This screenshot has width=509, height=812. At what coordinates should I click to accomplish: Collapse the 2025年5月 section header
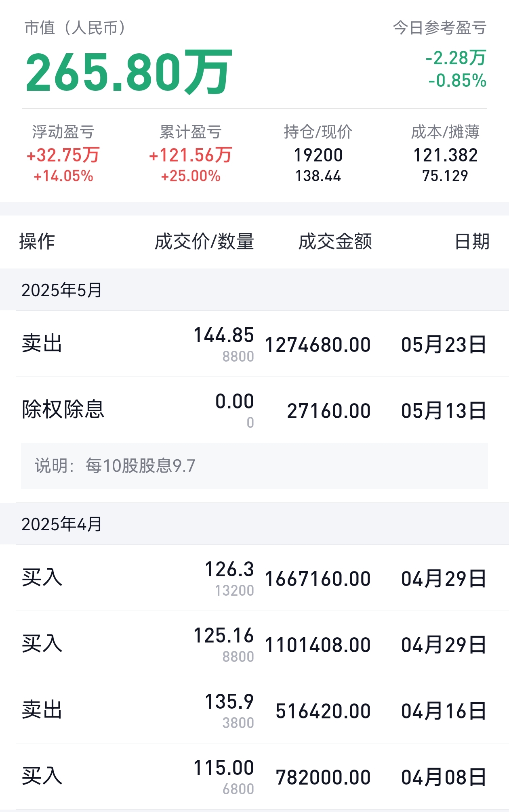click(x=254, y=290)
